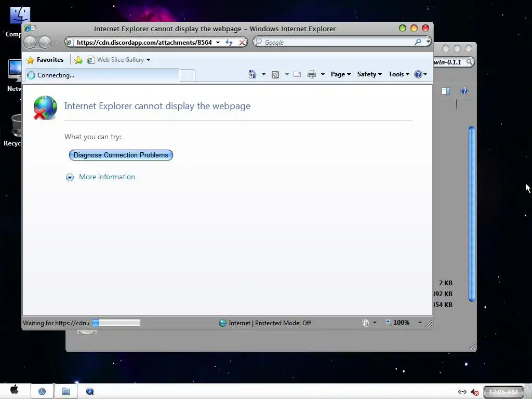
Task: Open the Page menu
Action: [341, 74]
